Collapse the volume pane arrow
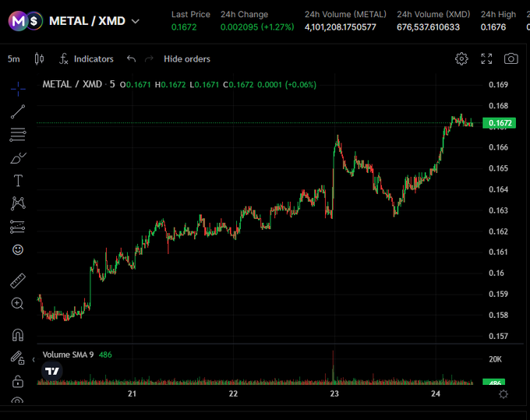Screen dimensions: 530x420 point(33,359)
